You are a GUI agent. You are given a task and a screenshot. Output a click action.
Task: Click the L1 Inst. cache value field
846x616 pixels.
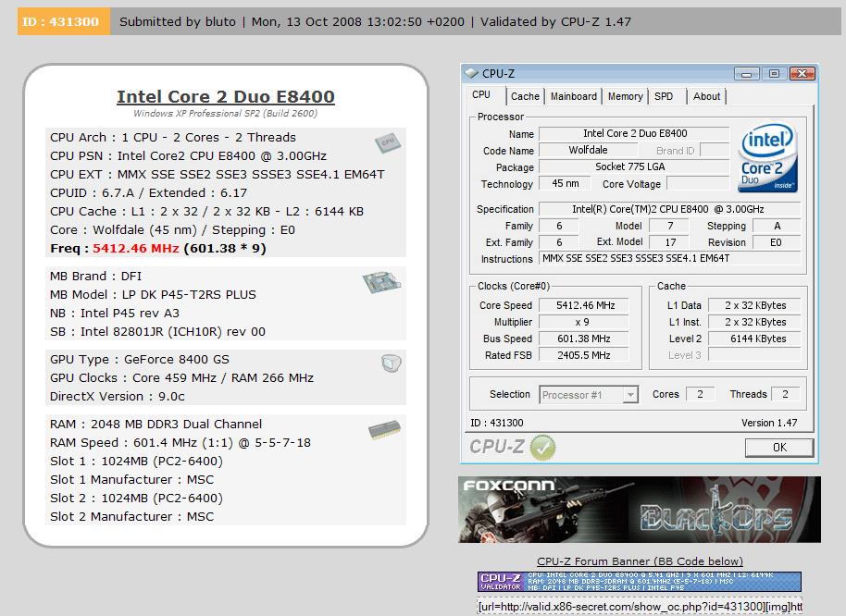click(754, 322)
